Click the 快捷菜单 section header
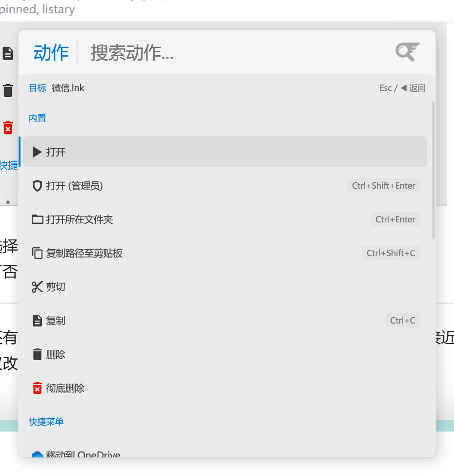Screen dimensions: 454x476 tap(46, 422)
